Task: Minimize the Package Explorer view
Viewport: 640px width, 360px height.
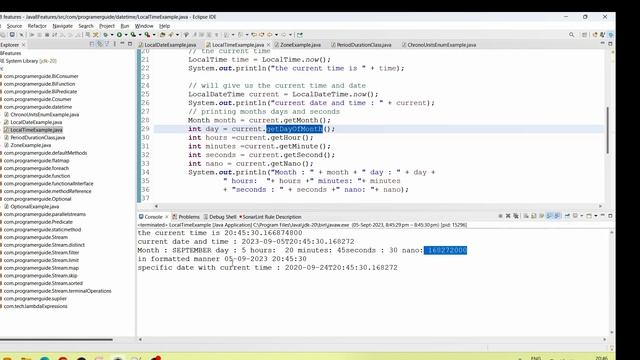Action: [122, 43]
